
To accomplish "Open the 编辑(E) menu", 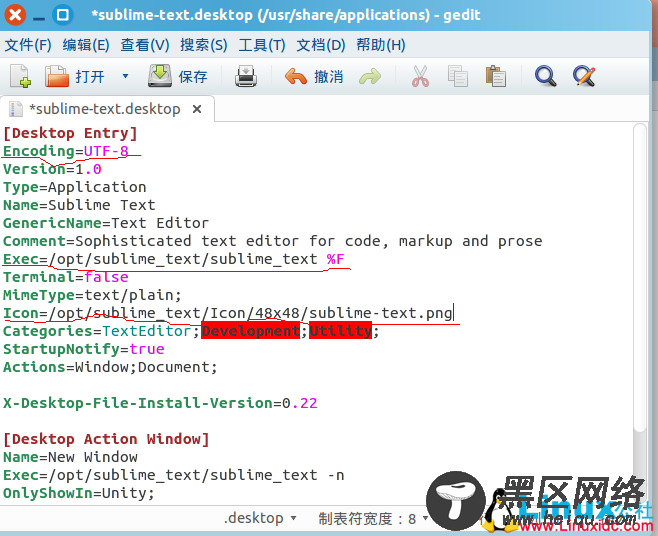I will (x=86, y=44).
